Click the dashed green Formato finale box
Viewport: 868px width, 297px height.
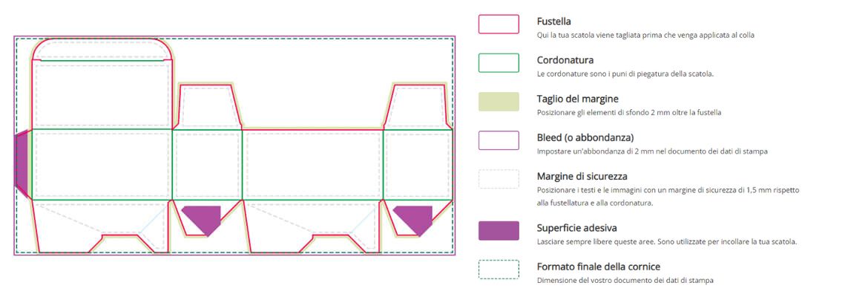pos(499,269)
